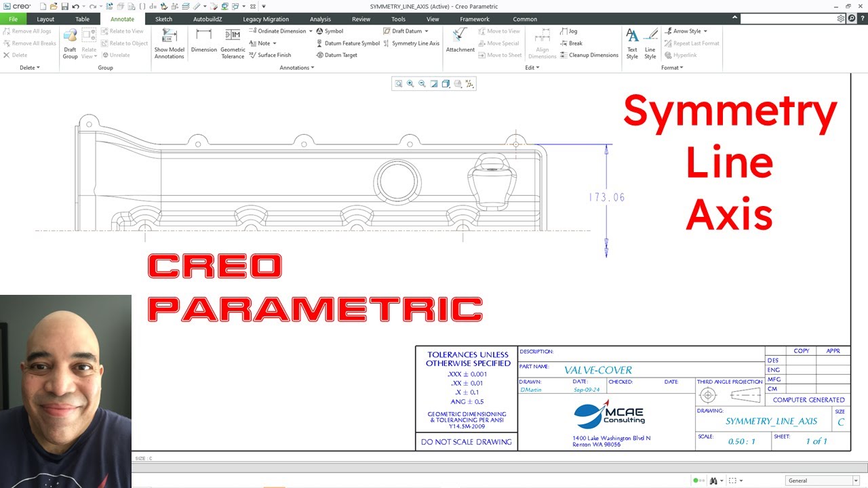
Task: Open the Attachment tool
Action: [x=460, y=41]
